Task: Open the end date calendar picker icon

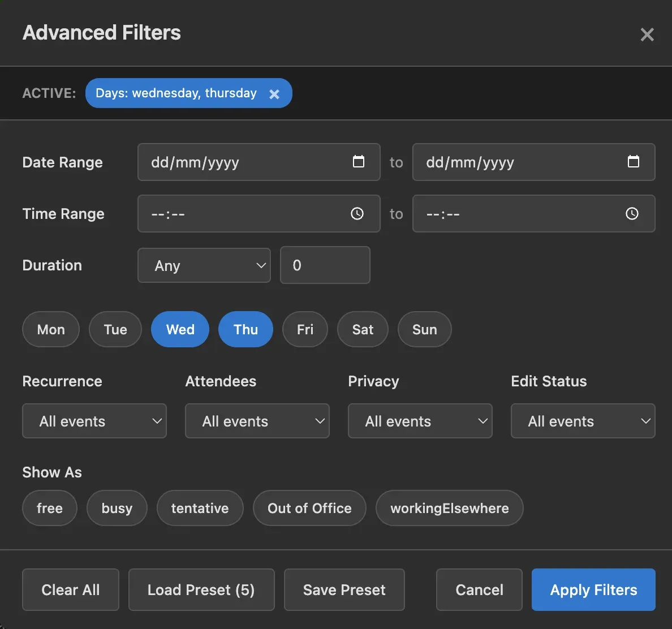Action: 633,162
